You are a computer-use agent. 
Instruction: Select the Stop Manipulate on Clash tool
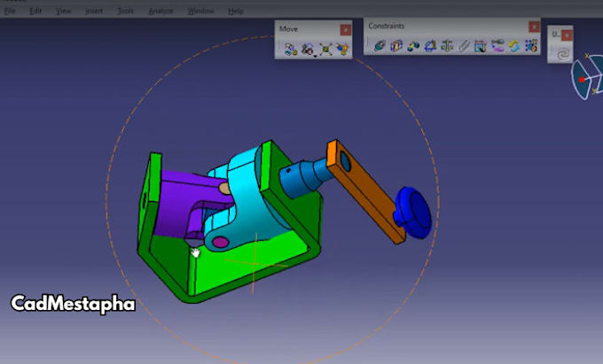342,49
